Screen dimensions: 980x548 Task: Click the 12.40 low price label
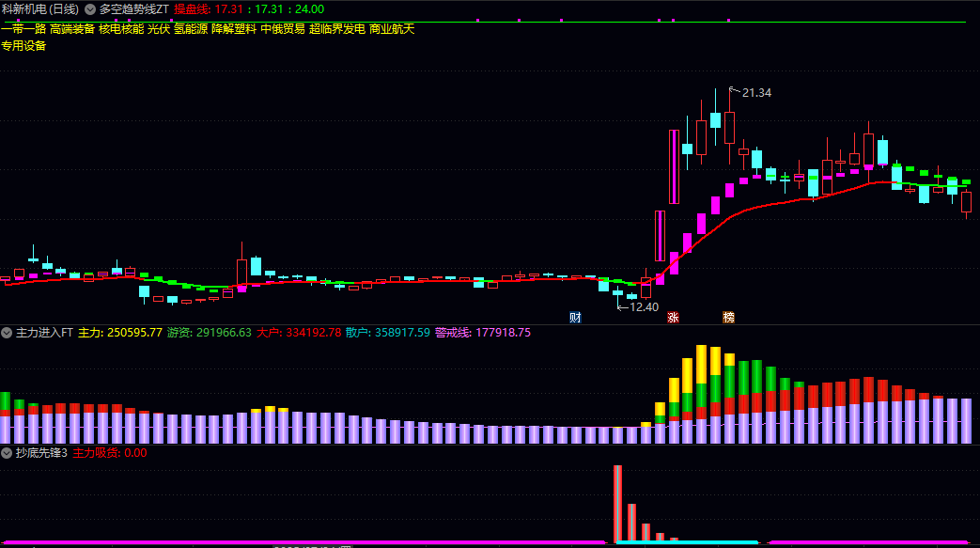[644, 307]
